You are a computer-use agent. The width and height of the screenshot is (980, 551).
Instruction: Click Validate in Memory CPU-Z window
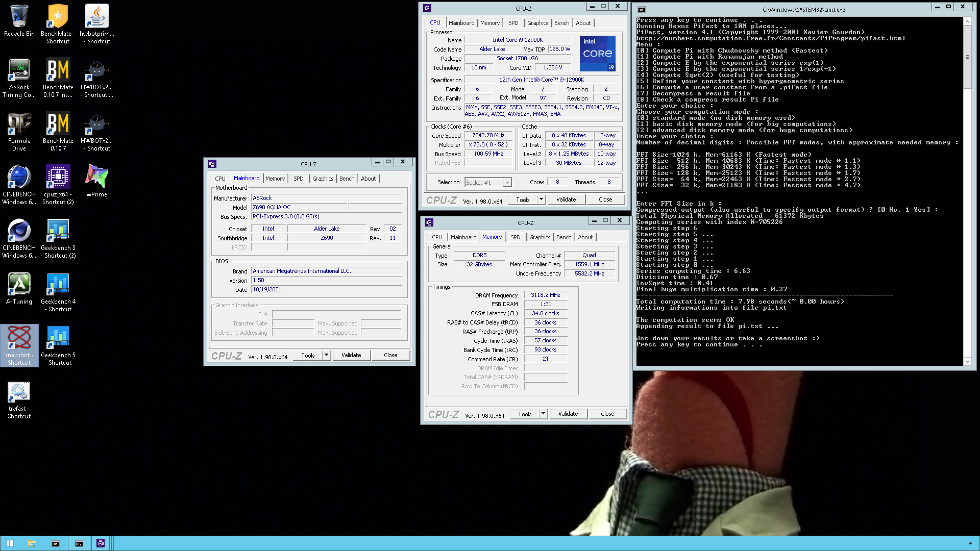568,414
